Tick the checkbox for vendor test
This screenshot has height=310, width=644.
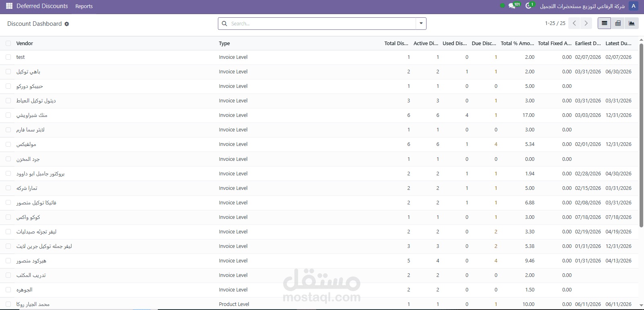[8, 57]
